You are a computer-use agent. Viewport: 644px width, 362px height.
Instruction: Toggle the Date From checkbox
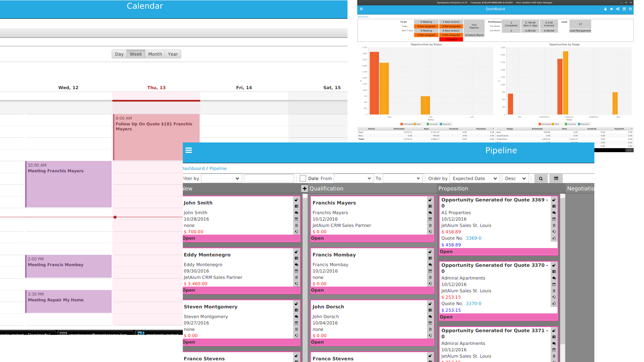tap(303, 179)
